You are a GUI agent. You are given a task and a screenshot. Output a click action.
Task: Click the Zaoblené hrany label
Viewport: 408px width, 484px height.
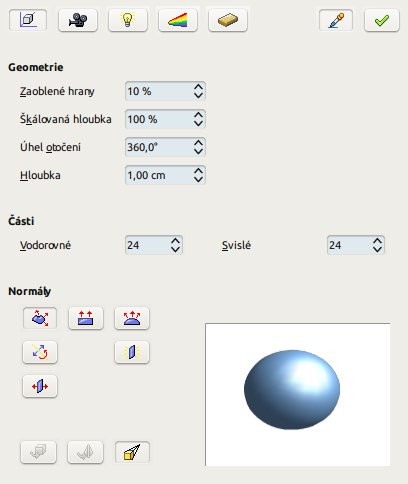(57, 91)
